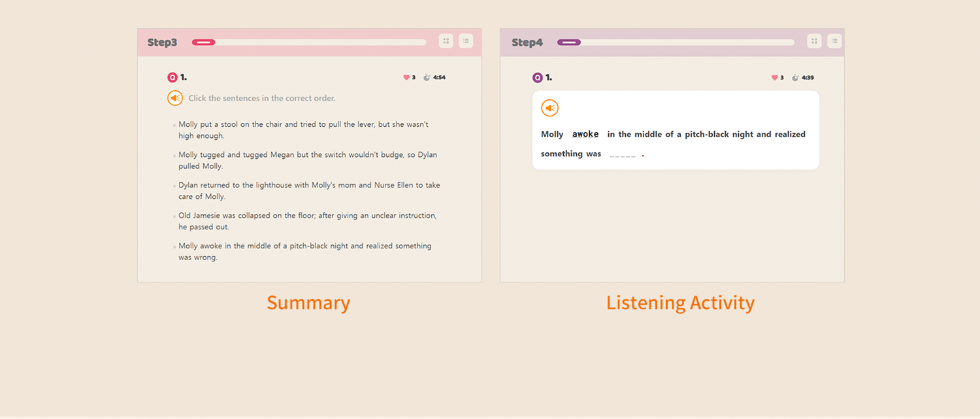This screenshot has width=980, height=419.
Task: Select sentence starting 'Molly put a stool'
Action: (303, 130)
